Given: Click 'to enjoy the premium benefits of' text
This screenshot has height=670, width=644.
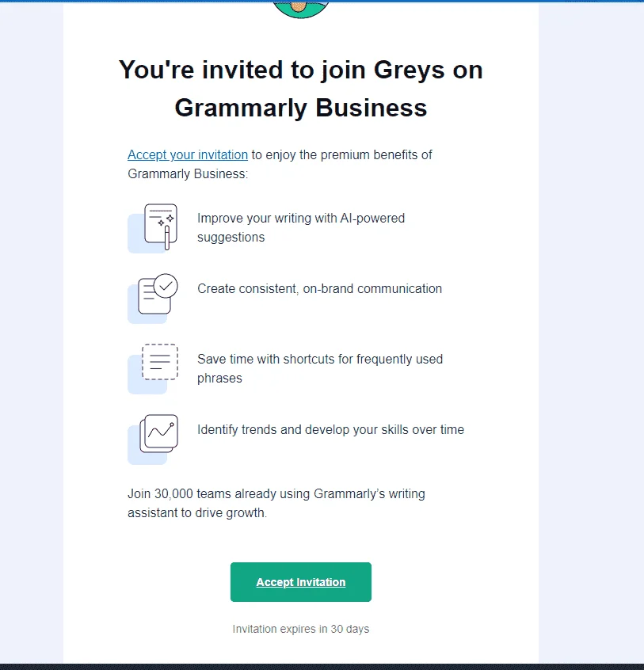Looking at the screenshot, I should (342, 154).
